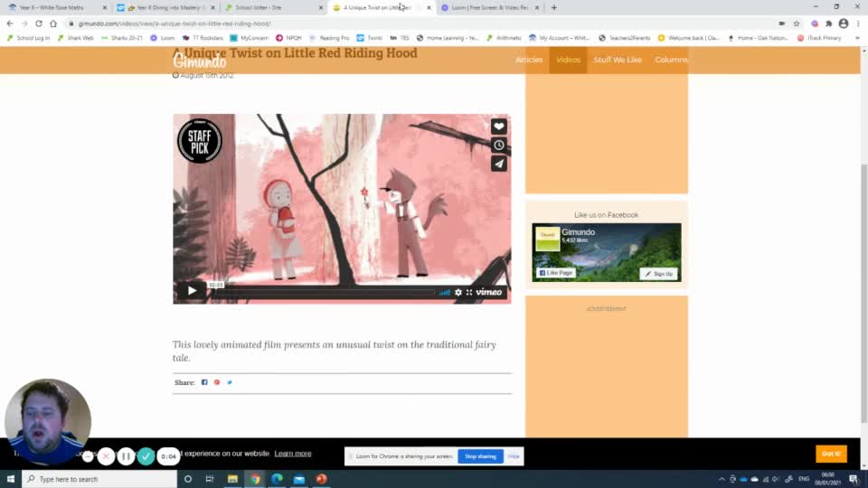The height and width of the screenshot is (488, 868).
Task: Open the Gimundo Facebook page title
Action: click(578, 232)
